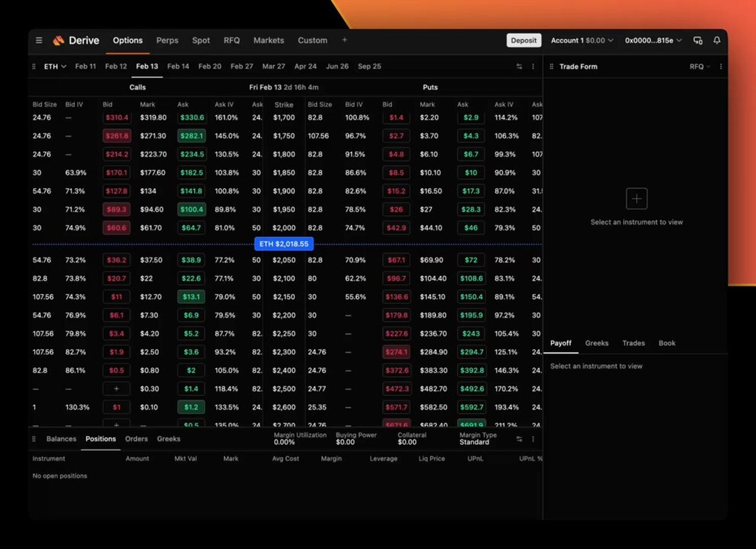Click put bid $67.1 at $2,050 strike
Screen dimensions: 756x549
397,260
